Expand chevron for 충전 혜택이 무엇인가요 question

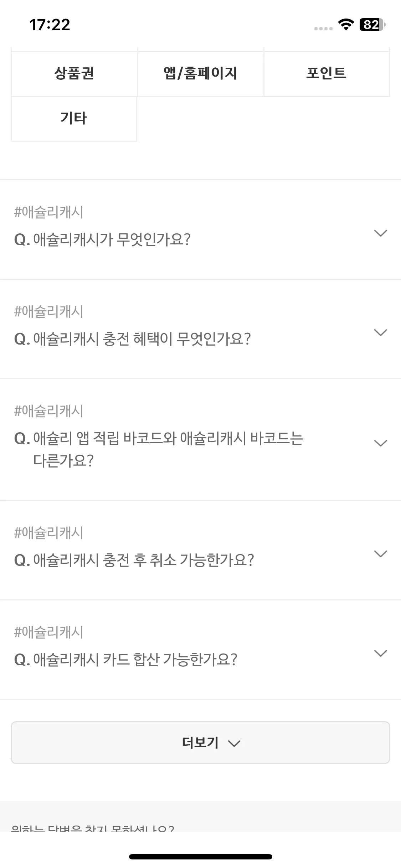point(381,332)
